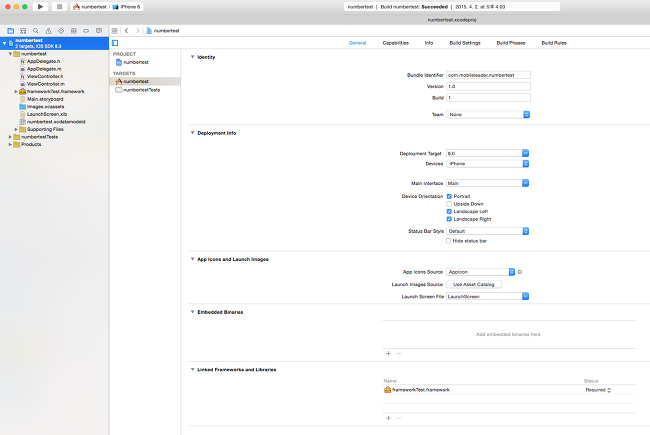Open AppDelegate.h file
The width and height of the screenshot is (650, 435).
(43, 61)
